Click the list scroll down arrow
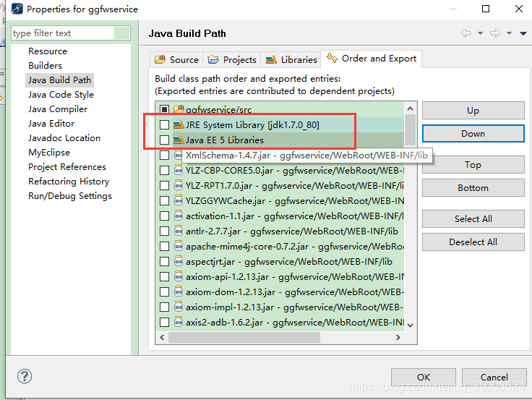532x400 pixels. [x=410, y=325]
